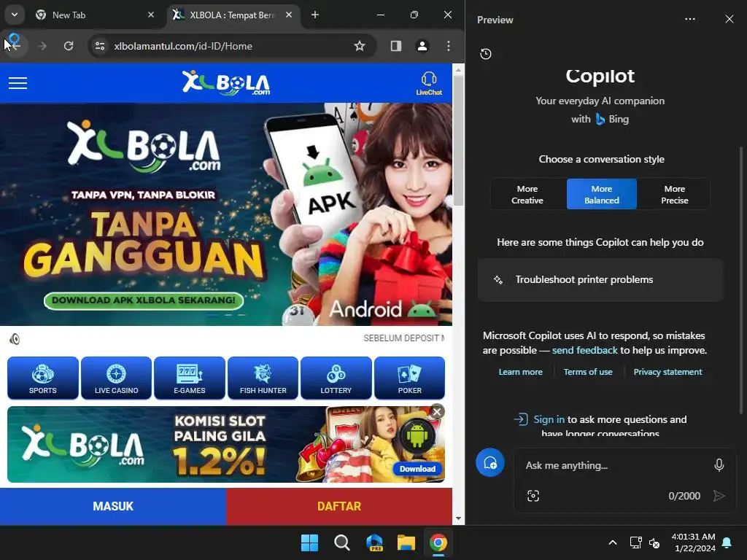This screenshot has width=747, height=560.
Task: Click the Komisi Slot 1.2% banner
Action: coord(226,444)
